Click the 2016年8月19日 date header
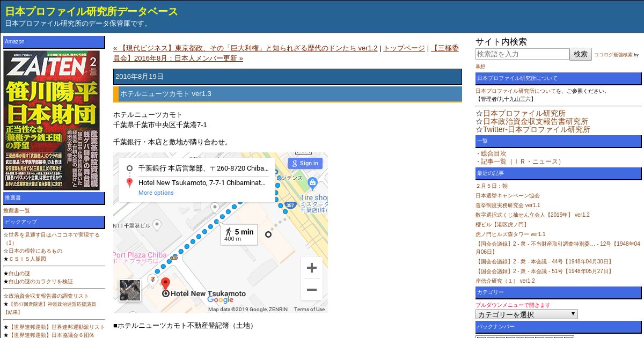 [x=288, y=77]
